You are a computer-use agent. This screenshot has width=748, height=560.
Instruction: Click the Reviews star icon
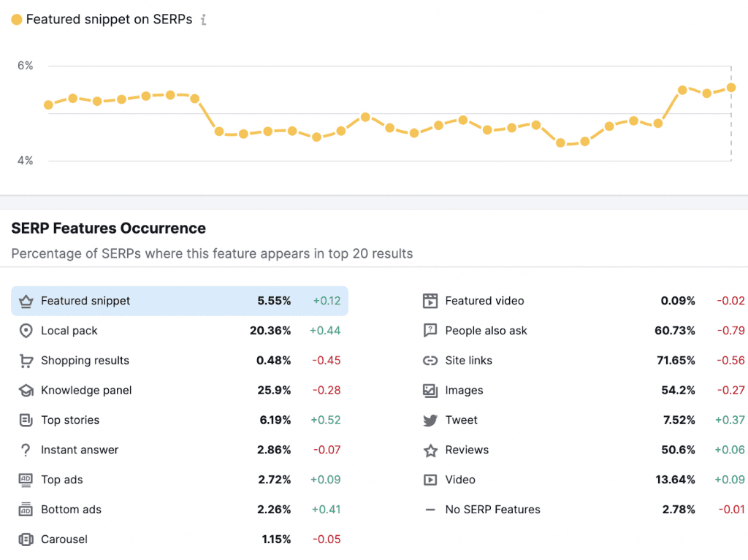point(430,450)
